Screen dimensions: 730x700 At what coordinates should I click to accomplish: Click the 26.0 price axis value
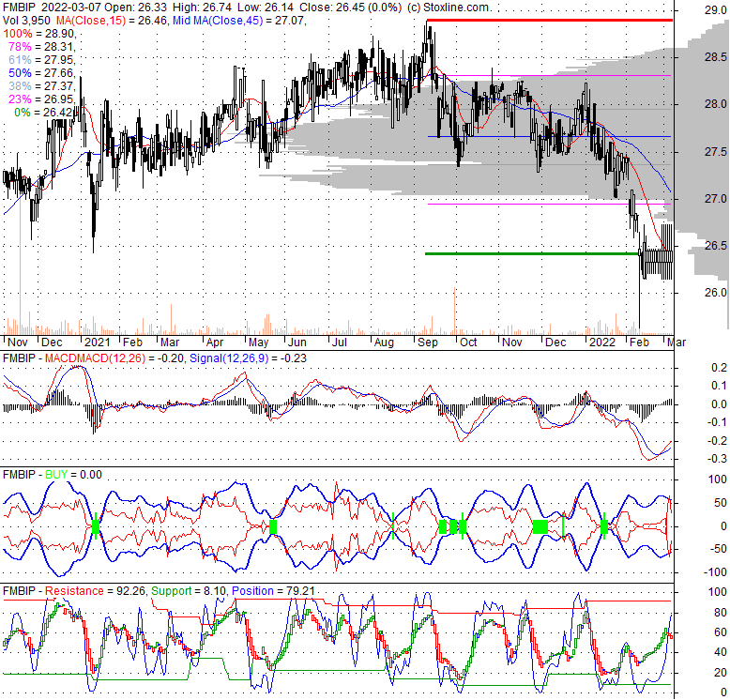(716, 292)
